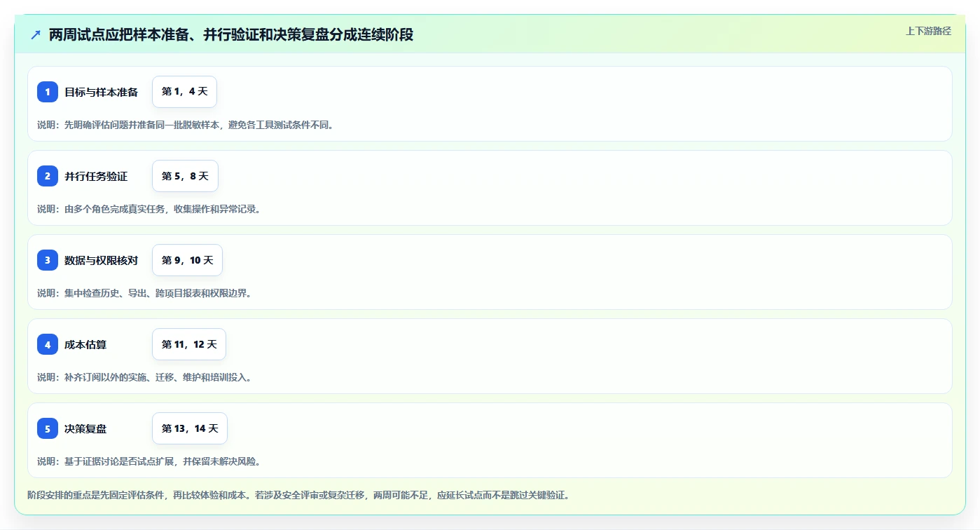Click the 第 9，10 天 duration chip
Image resolution: width=980 pixels, height=530 pixels.
(x=187, y=260)
